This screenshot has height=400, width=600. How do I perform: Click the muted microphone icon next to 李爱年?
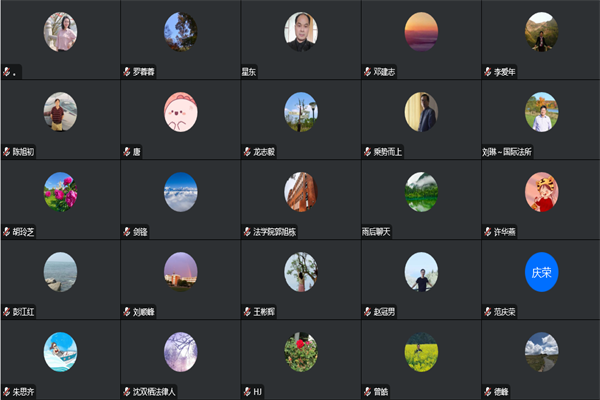(x=488, y=72)
